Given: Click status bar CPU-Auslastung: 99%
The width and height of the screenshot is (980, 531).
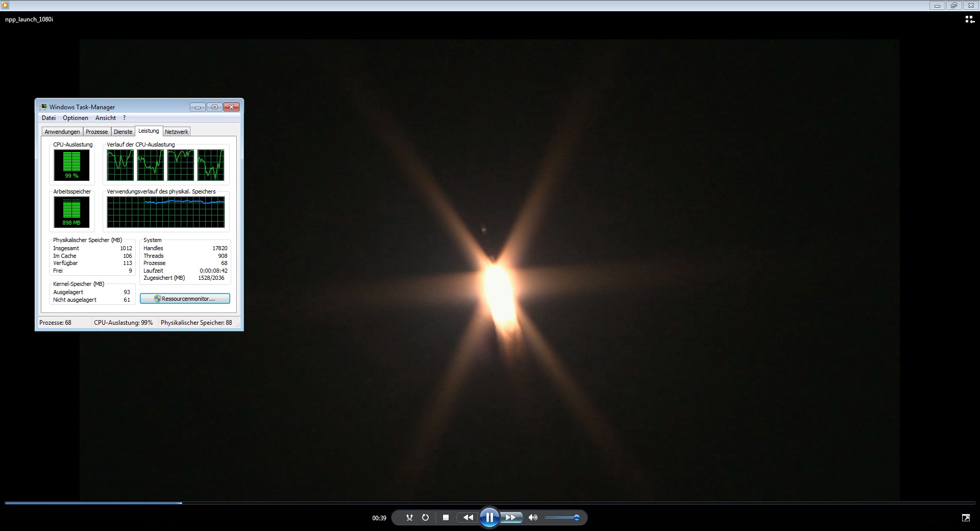Looking at the screenshot, I should (123, 323).
